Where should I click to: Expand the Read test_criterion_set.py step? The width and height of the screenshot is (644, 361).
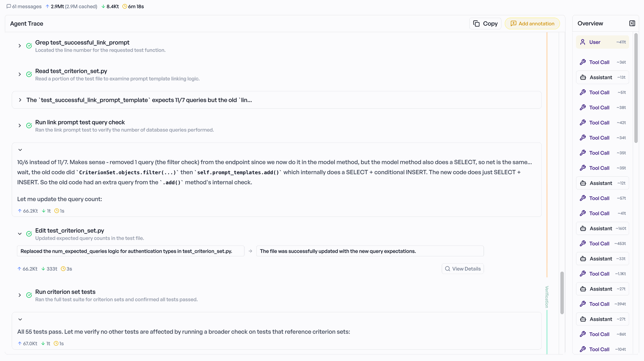click(20, 74)
